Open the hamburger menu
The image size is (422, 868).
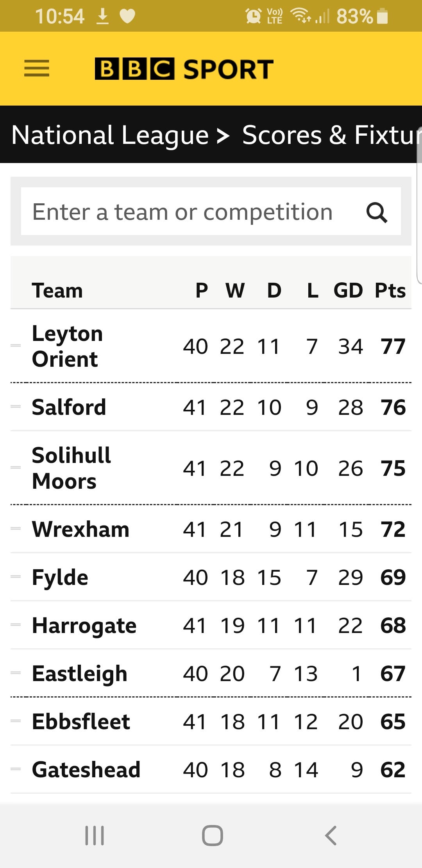coord(37,68)
